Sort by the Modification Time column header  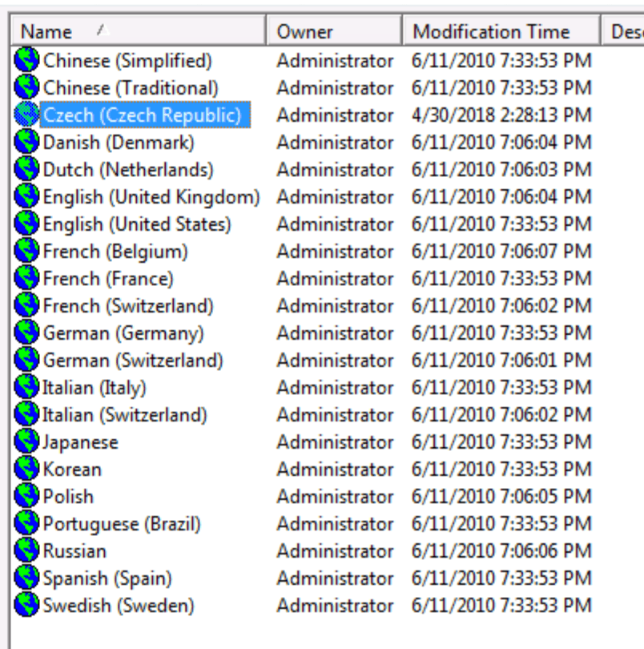[x=491, y=32]
